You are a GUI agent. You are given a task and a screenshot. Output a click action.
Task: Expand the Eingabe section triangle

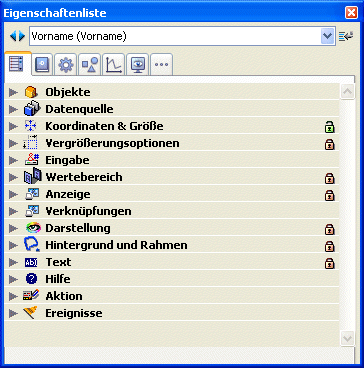pos(13,160)
